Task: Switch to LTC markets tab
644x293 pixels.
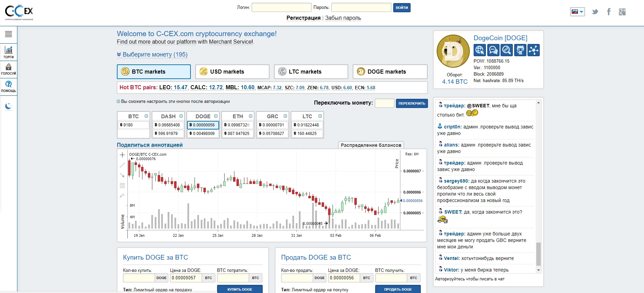Action: pos(311,72)
